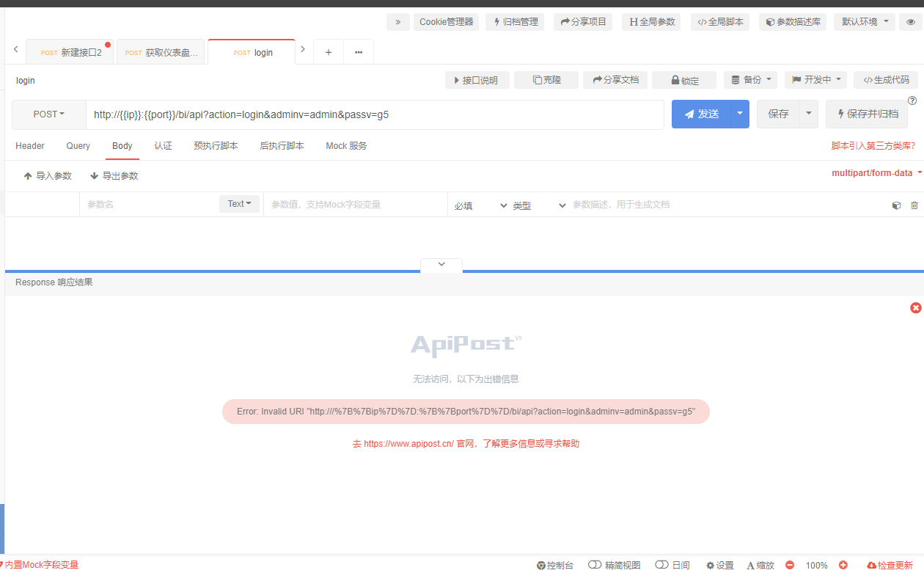
Task: Open Cookie管理器
Action: pos(446,22)
